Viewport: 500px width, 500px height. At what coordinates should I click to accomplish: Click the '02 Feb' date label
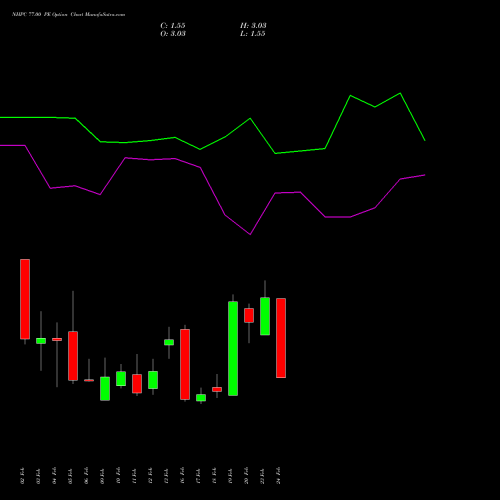(x=22, y=476)
